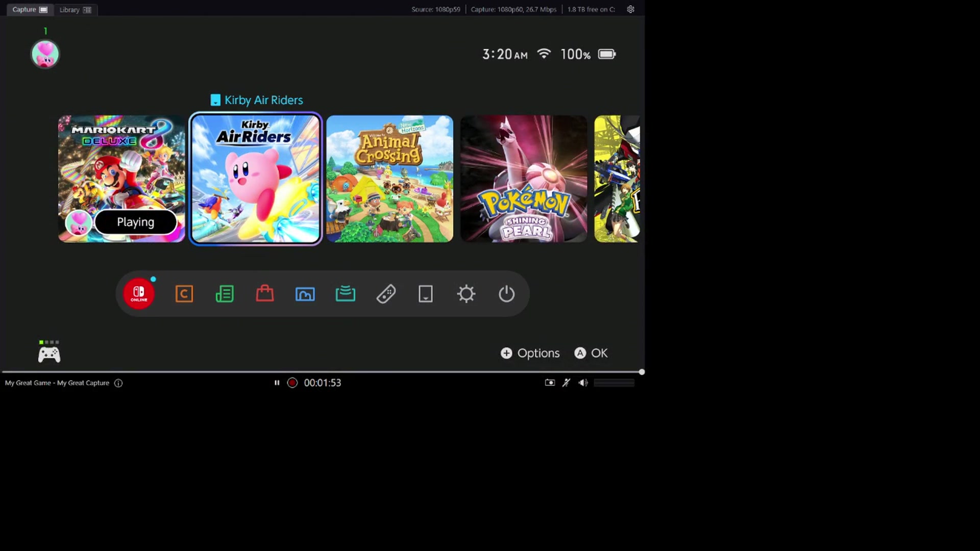Click the Options button
Viewport: 980px width, 551px height.
[530, 353]
